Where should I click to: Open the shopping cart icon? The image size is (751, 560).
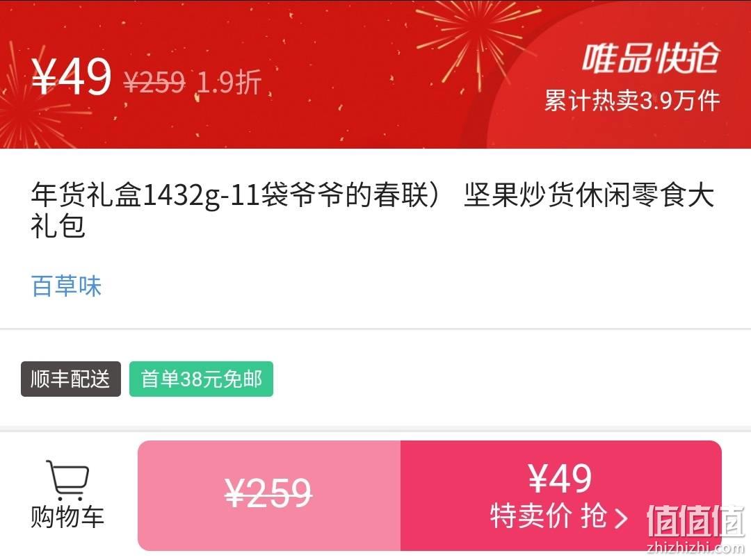(x=67, y=480)
